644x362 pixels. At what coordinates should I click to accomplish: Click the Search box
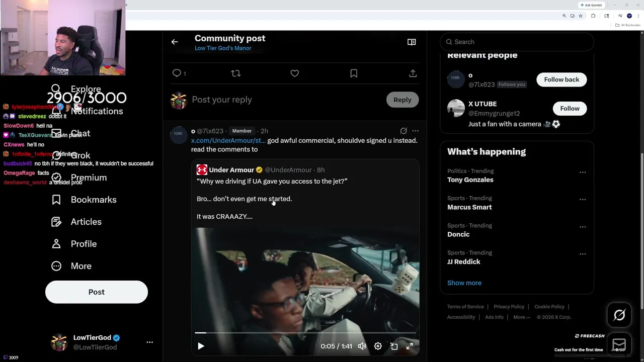click(x=517, y=42)
